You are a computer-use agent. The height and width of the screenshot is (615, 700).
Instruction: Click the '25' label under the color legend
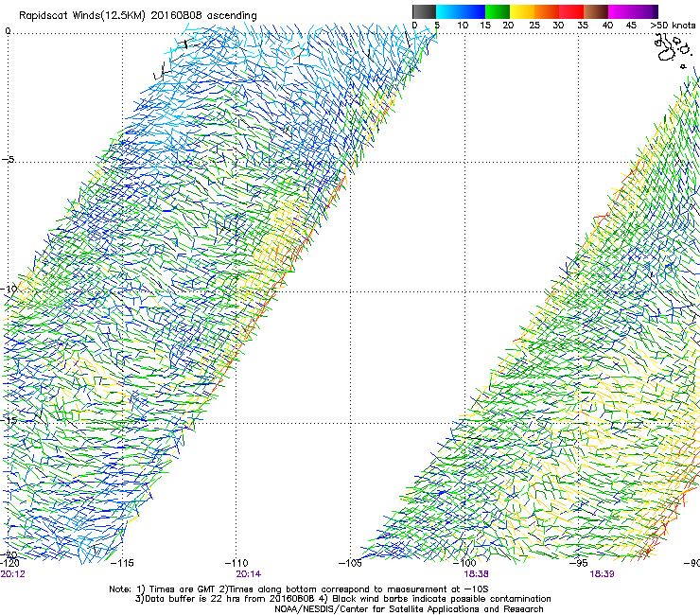tap(534, 26)
